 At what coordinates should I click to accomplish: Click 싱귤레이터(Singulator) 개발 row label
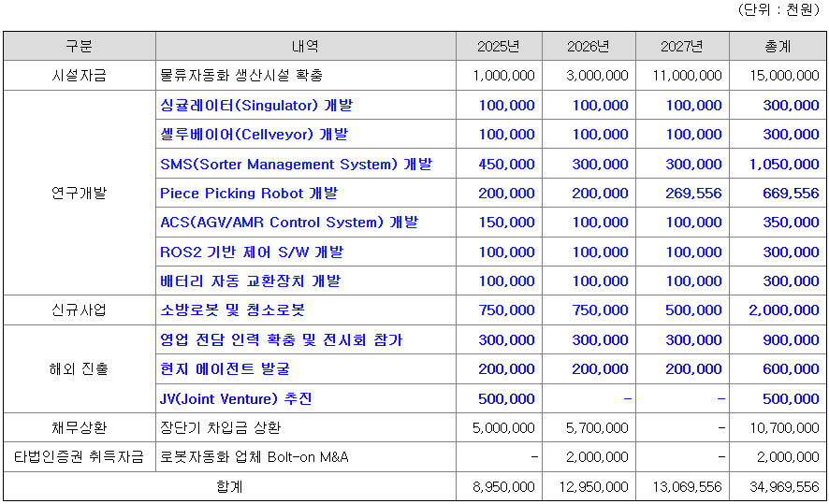(x=256, y=105)
